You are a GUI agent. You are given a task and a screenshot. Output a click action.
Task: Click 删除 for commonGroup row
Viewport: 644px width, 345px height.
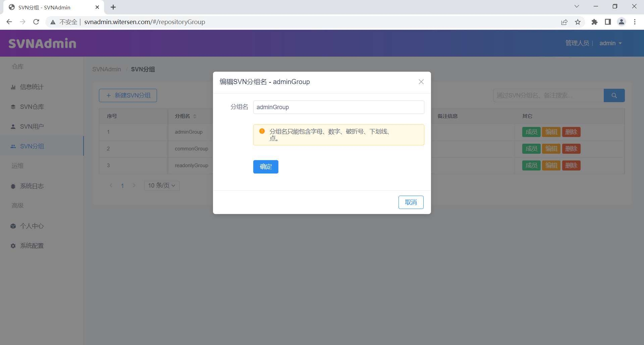coord(571,149)
